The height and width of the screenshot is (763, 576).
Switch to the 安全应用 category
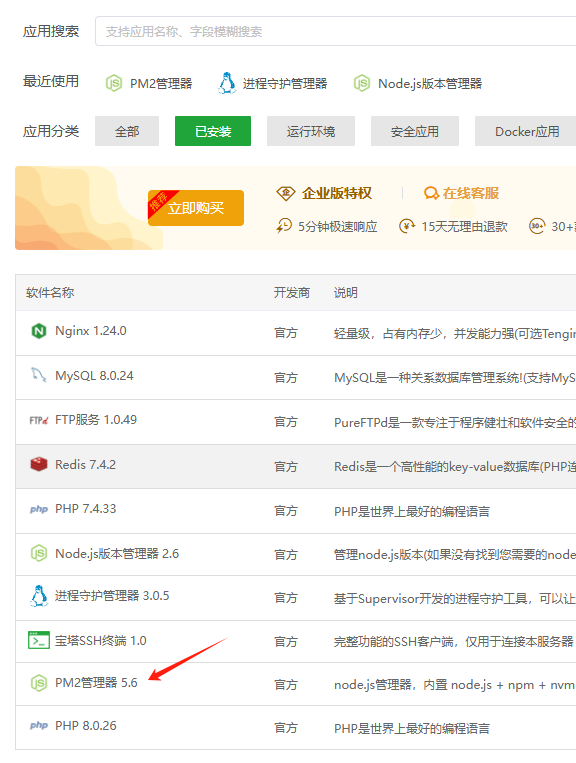[415, 131]
